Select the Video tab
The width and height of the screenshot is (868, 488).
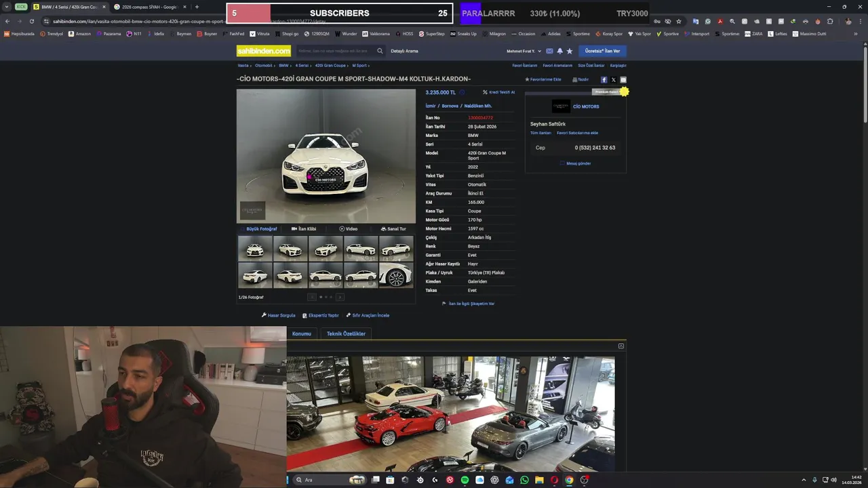pyautogui.click(x=349, y=229)
